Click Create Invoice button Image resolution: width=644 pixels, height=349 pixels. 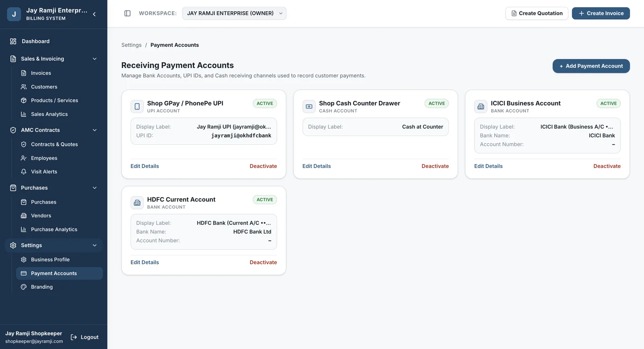601,13
